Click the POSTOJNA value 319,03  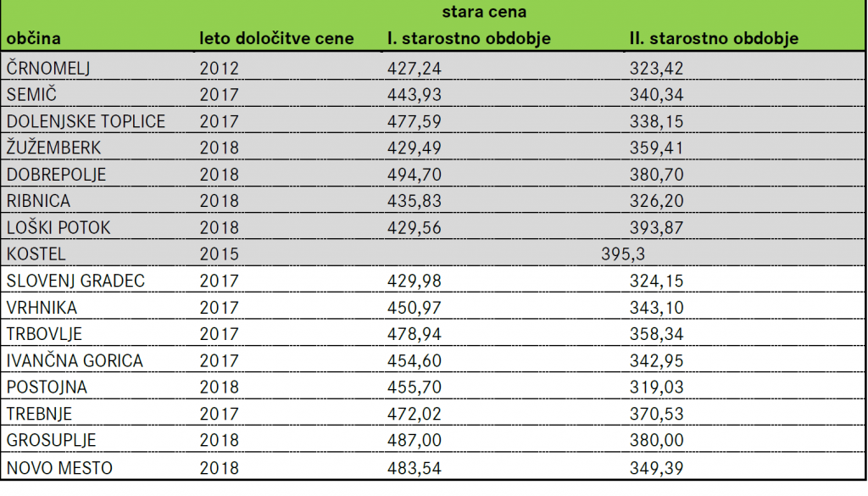click(x=657, y=387)
